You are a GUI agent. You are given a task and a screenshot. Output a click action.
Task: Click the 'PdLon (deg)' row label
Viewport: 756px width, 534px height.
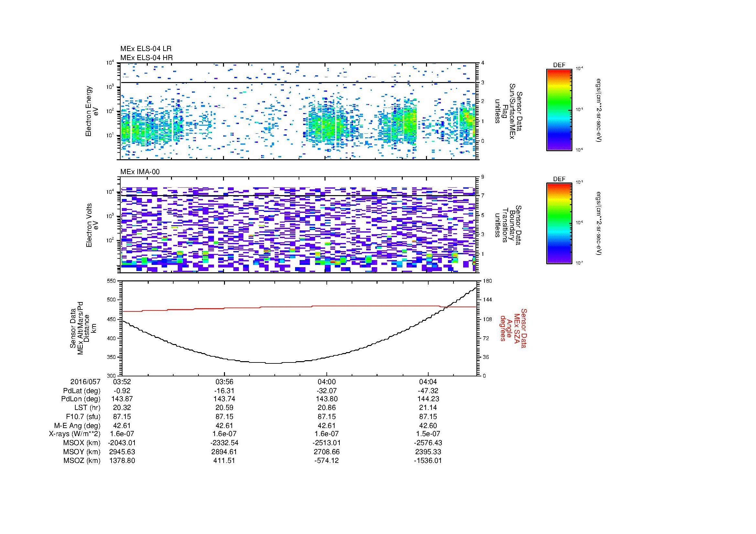tap(81, 399)
